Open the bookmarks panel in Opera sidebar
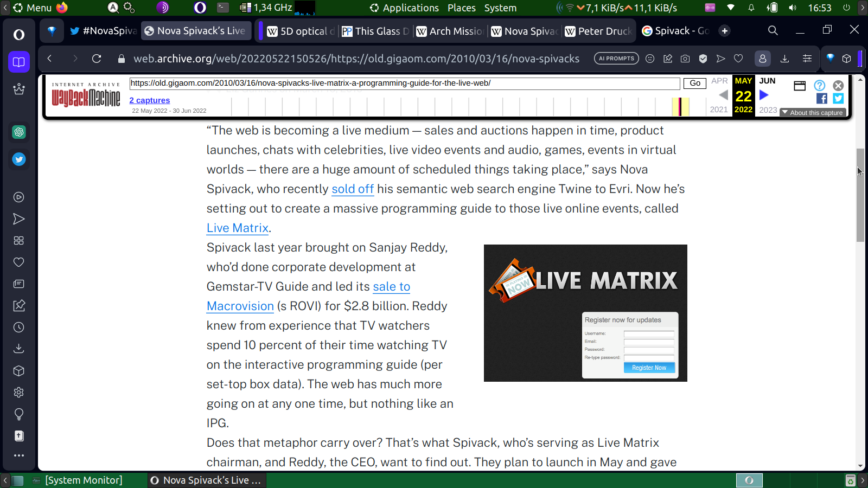This screenshot has width=868, height=488. [19, 62]
